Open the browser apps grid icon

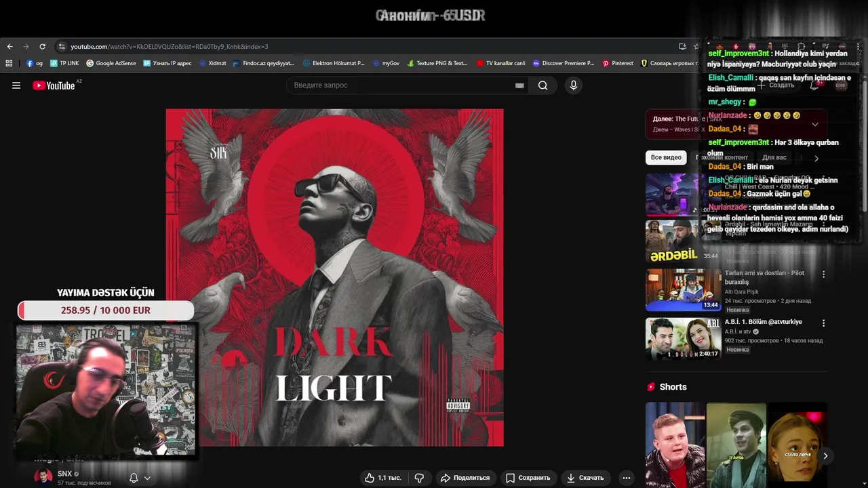click(x=9, y=63)
